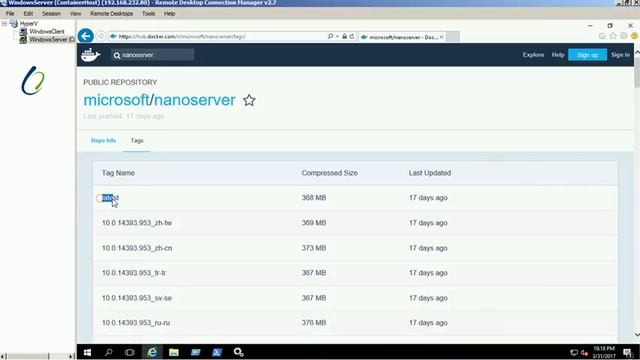
Task: Click the Sign up button
Action: pyautogui.click(x=587, y=55)
